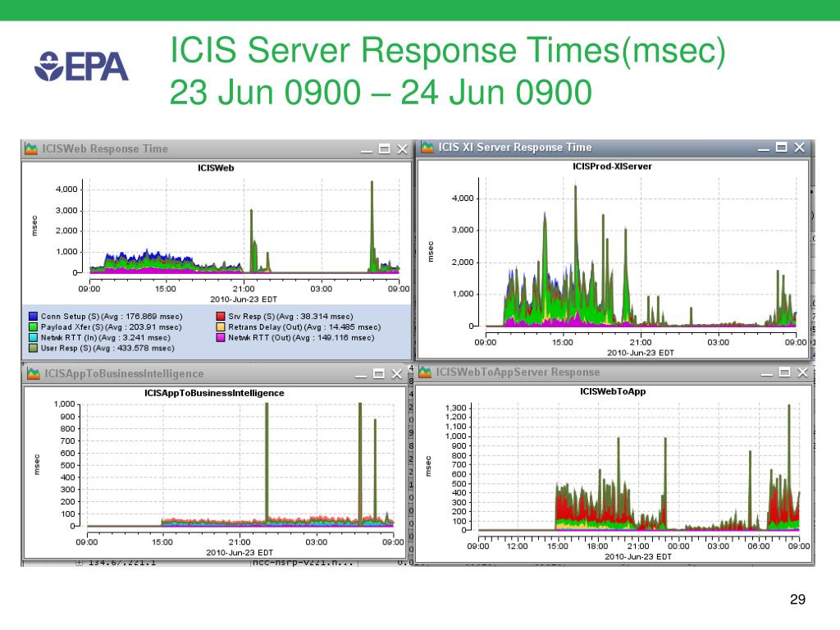Screen dimensions: 840x630
Task: Maximize the ICISWeb Response Time window
Action: coord(385,149)
